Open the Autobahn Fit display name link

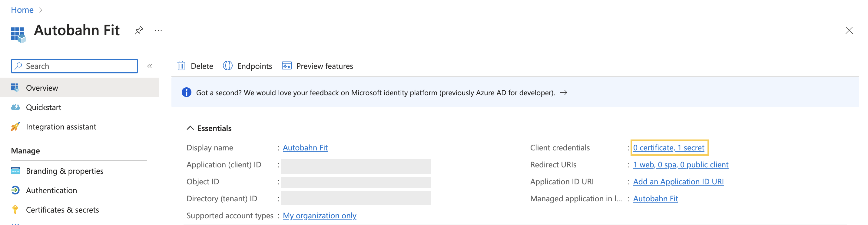305,148
